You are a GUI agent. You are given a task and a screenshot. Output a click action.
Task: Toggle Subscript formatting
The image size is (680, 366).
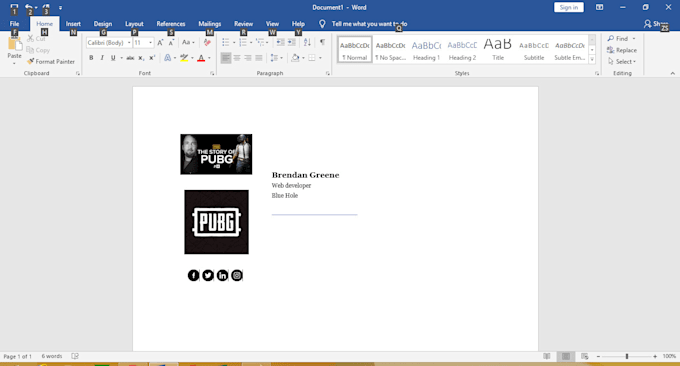(141, 58)
